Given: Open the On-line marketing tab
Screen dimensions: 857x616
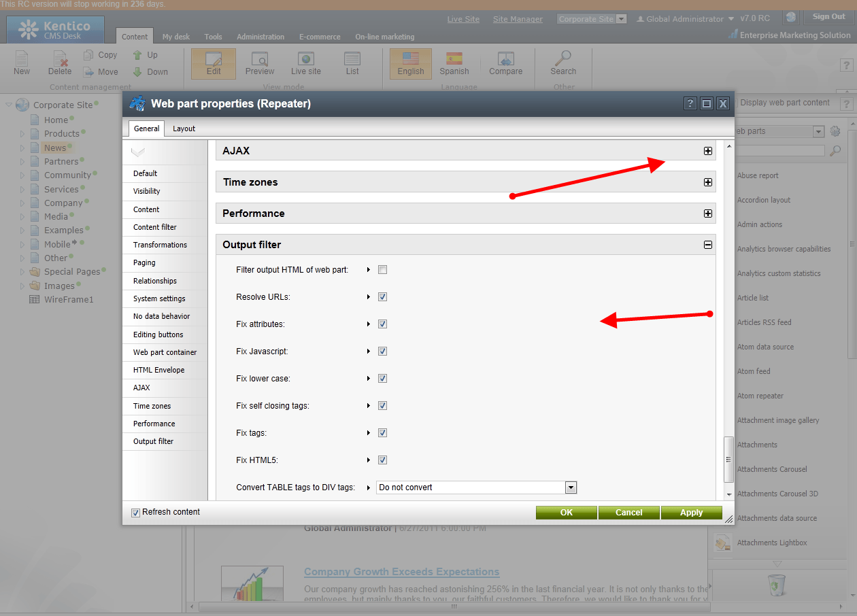Looking at the screenshot, I should point(384,37).
